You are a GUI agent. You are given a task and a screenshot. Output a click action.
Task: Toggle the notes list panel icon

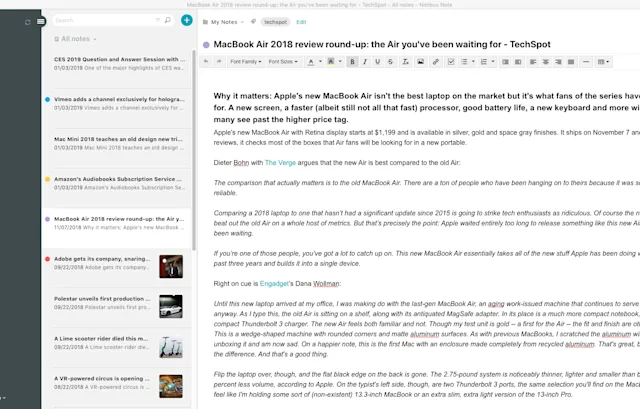41,22
